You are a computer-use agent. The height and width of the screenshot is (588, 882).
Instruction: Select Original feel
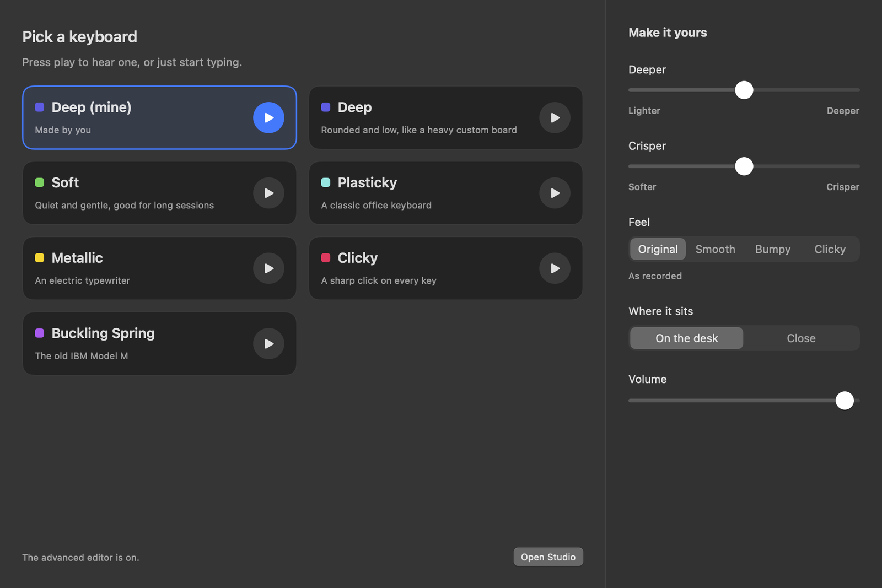[658, 249]
